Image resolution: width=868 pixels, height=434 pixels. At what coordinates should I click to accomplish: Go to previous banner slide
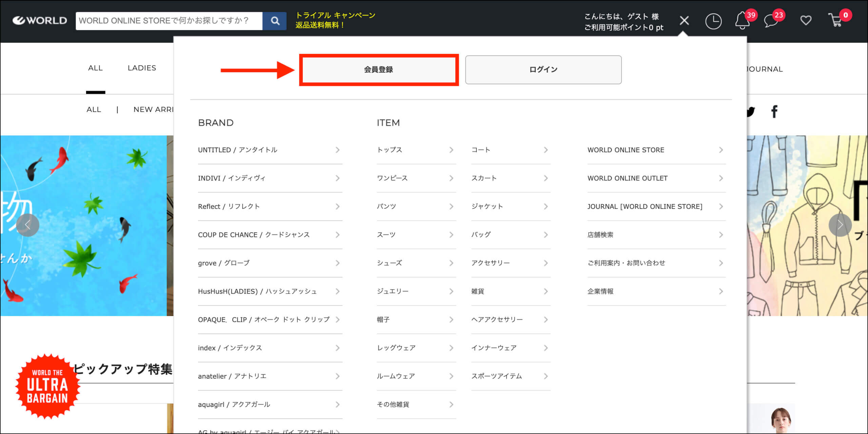point(28,225)
